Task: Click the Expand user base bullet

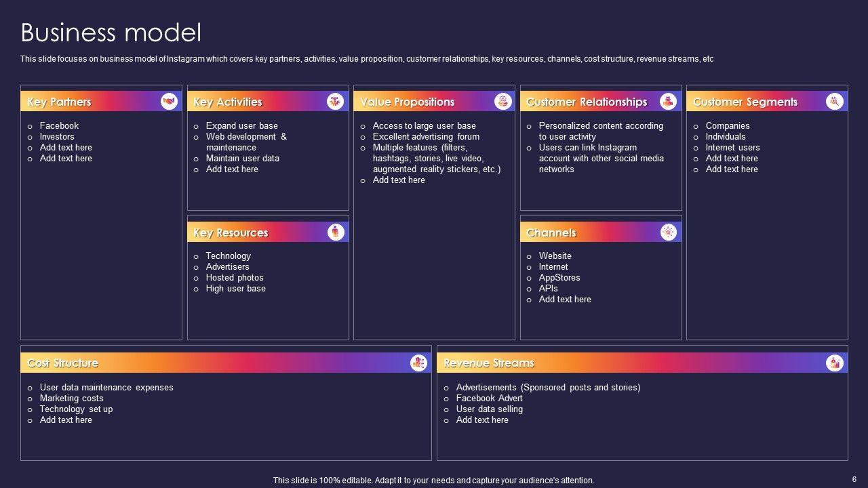Action: [241, 125]
